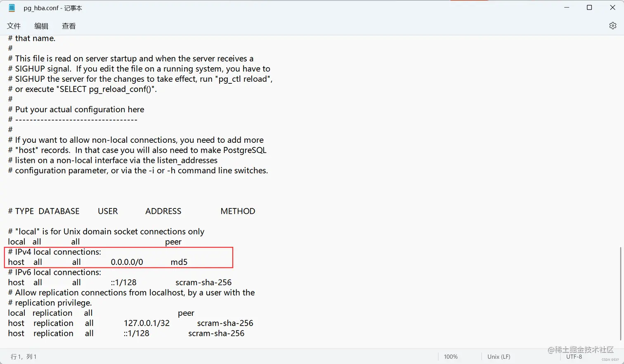Minimize the Notepad window
Viewport: 624px width, 364px height.
(x=567, y=8)
